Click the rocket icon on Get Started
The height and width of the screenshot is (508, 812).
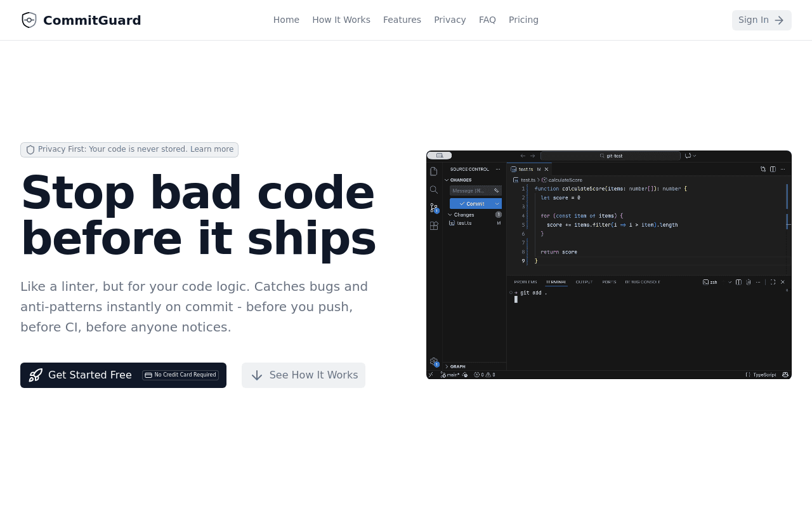point(36,375)
